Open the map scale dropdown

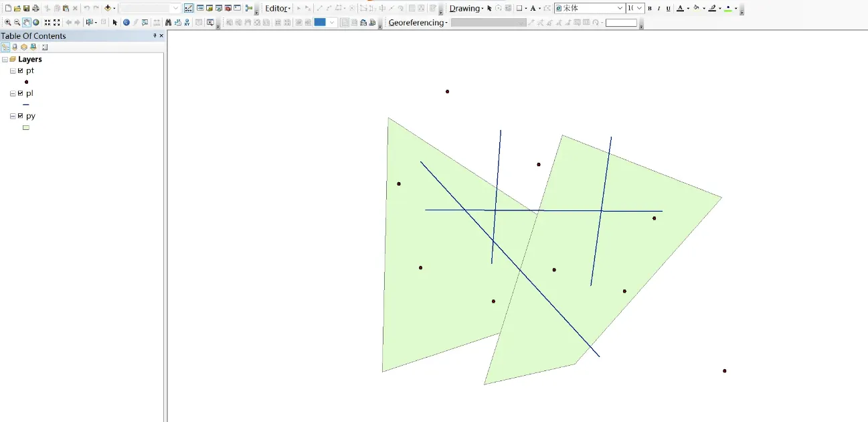176,8
